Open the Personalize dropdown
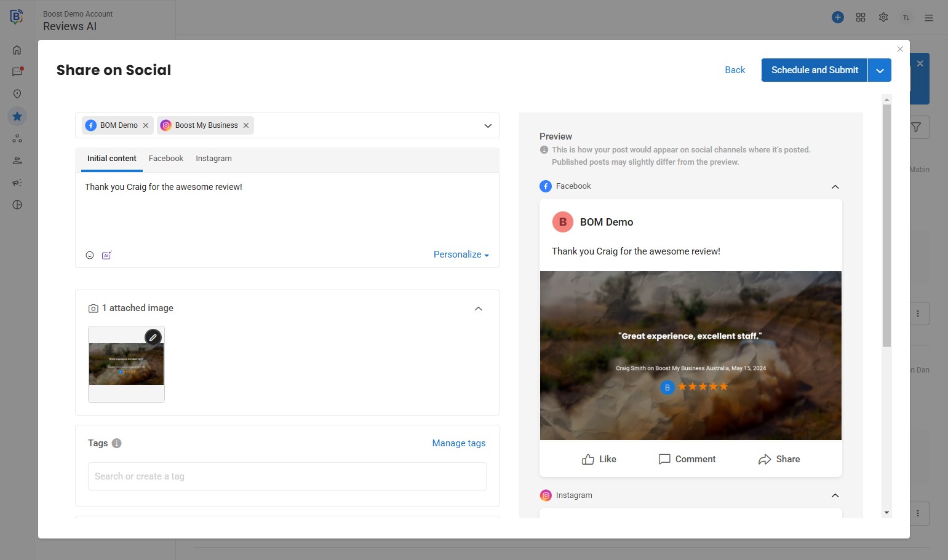Viewport: 948px width, 560px height. (x=461, y=254)
